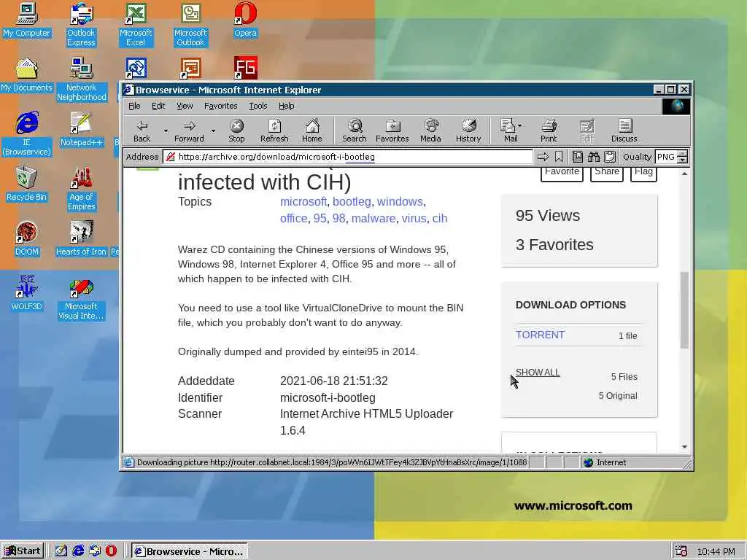Click the cih topic link

440,218
